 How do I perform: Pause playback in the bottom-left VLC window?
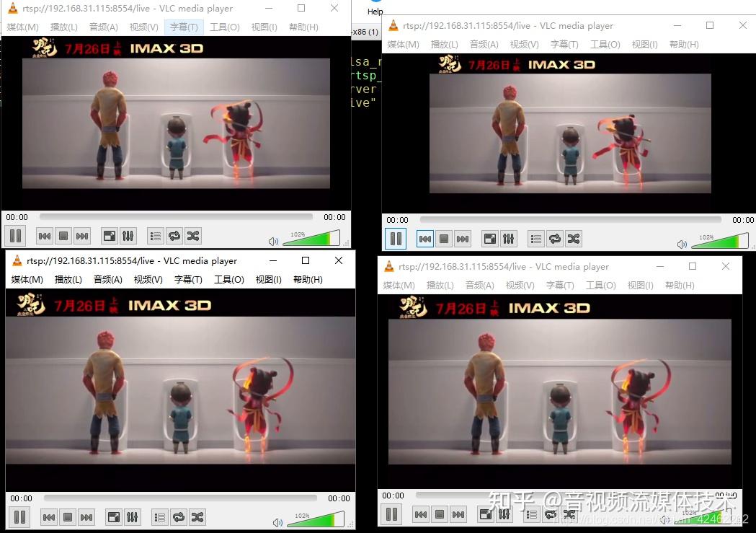click(x=19, y=517)
